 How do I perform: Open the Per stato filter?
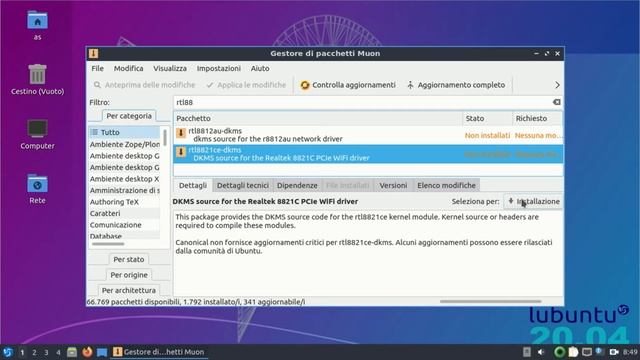click(x=129, y=259)
